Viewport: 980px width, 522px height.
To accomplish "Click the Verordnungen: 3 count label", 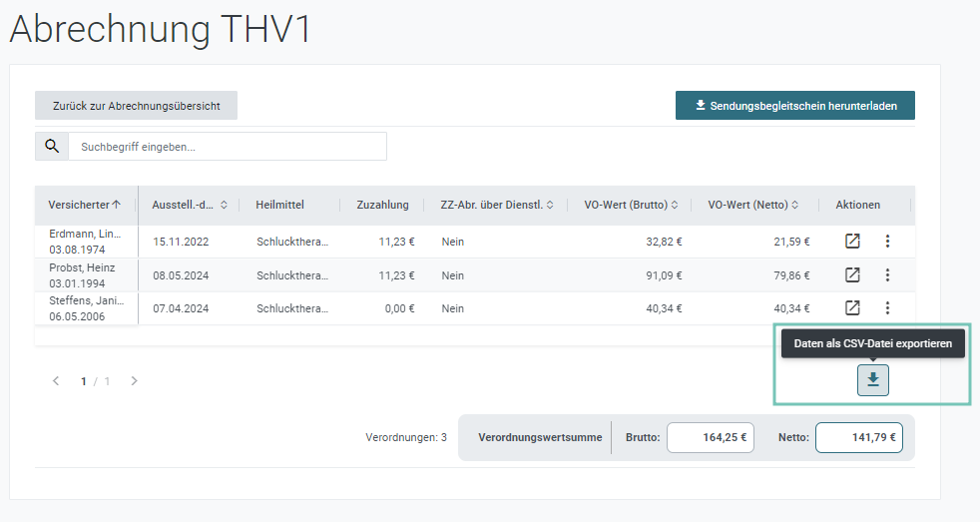I will [406, 437].
